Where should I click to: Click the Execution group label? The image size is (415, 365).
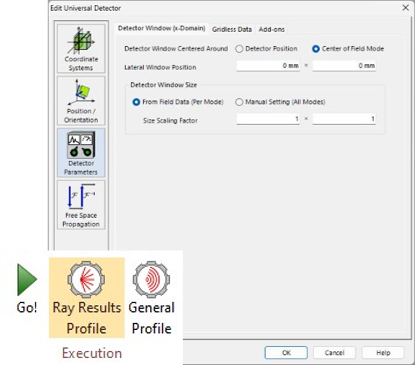[x=92, y=353]
